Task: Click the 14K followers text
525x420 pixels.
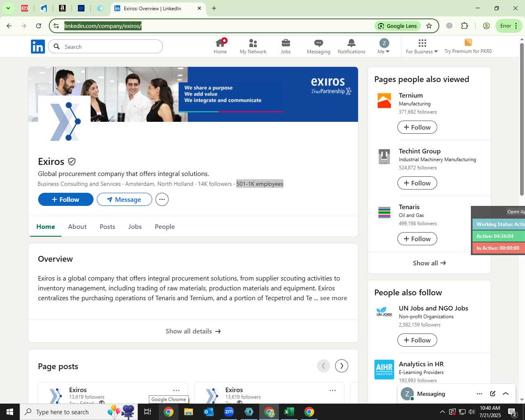Action: coord(215,184)
